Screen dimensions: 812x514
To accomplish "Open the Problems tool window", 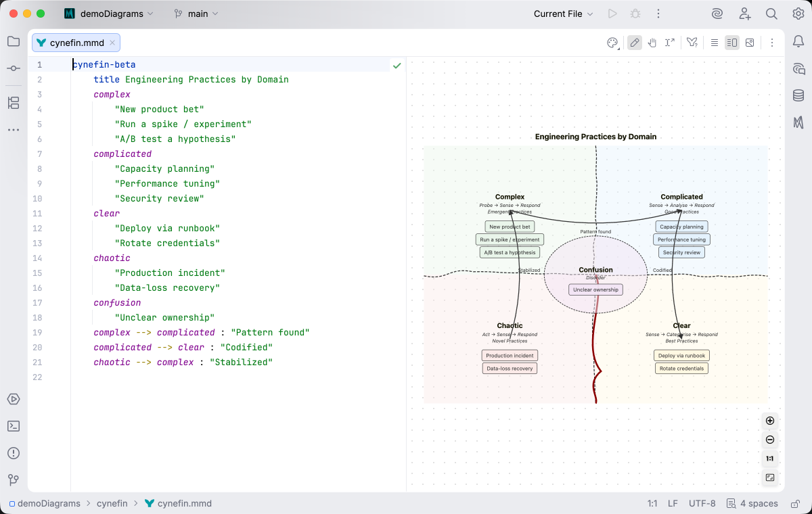I will (14, 453).
